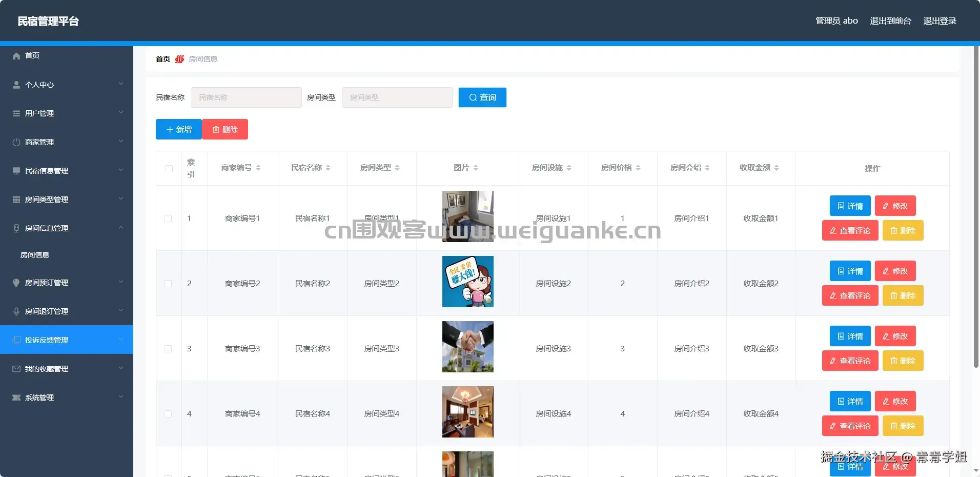Click the red 删除 button above table
Viewport: 980px width, 477px height.
click(225, 129)
